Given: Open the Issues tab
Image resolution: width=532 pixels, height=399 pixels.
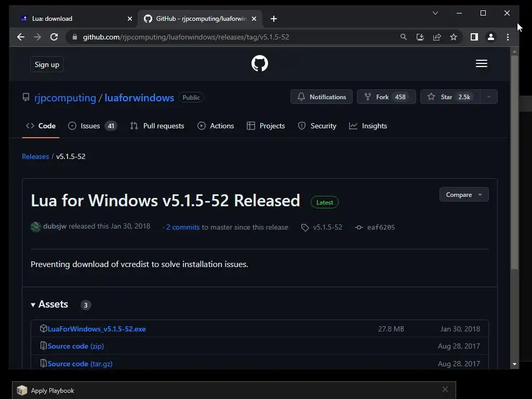Looking at the screenshot, I should point(92,126).
